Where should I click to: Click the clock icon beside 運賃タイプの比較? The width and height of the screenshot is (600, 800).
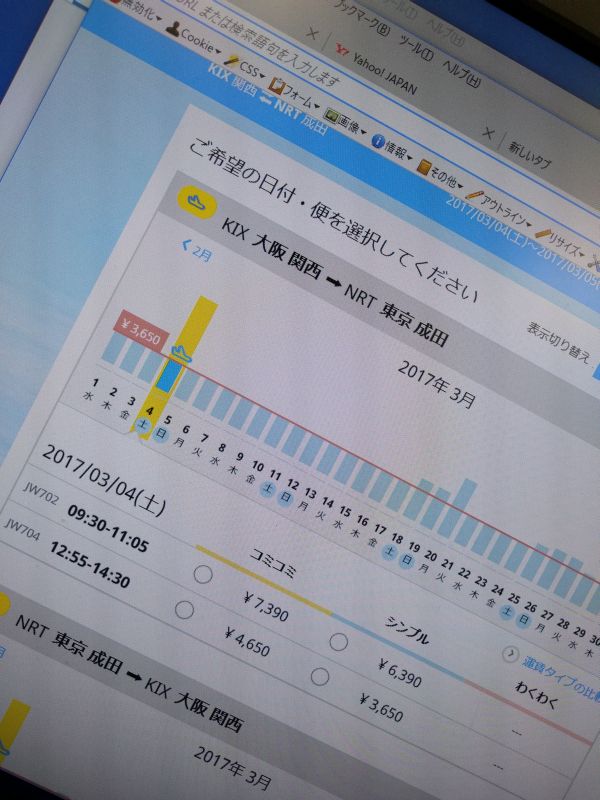pos(510,654)
